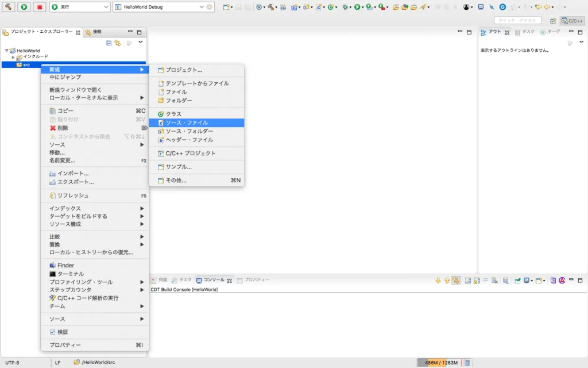The height and width of the screenshot is (368, 588).
Task: Switch to the 問題 tab in the bottom panel
Action: pyautogui.click(x=160, y=280)
